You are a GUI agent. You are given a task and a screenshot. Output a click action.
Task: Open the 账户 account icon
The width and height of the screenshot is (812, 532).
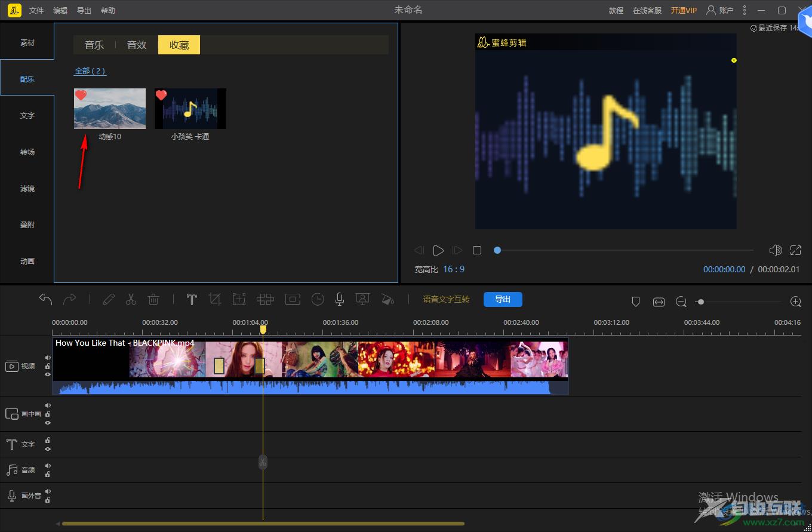point(711,10)
